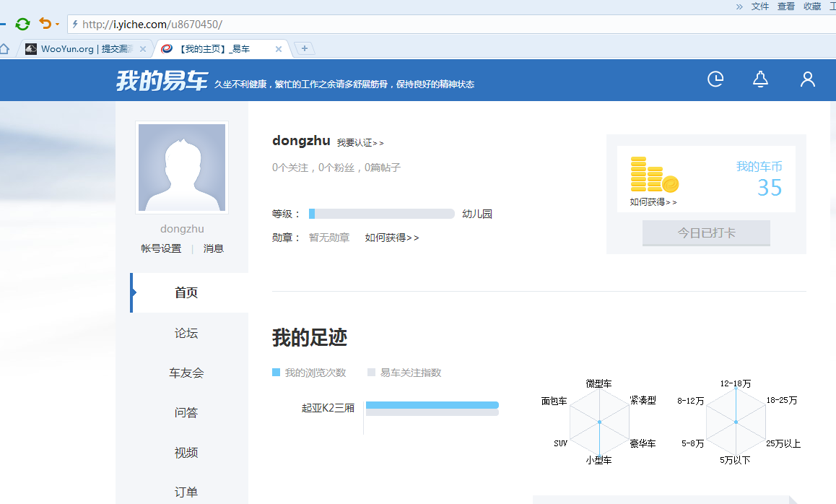Click the blue 我的浏览次数 legend swatch
This screenshot has width=836, height=504.
point(276,373)
